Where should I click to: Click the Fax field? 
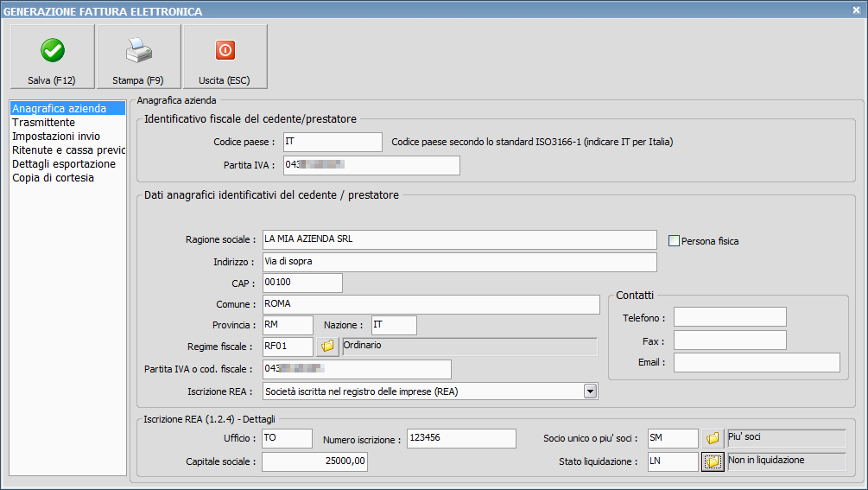pos(730,340)
